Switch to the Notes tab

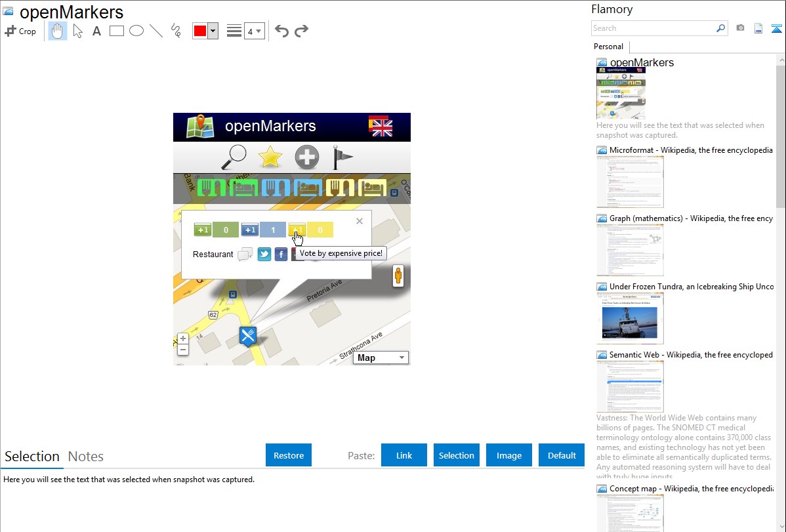click(x=86, y=457)
